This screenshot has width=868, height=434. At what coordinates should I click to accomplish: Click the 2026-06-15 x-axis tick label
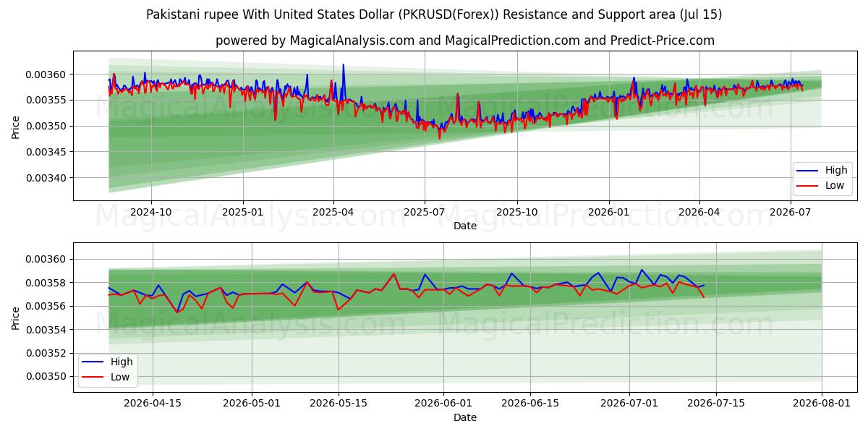[x=530, y=404]
